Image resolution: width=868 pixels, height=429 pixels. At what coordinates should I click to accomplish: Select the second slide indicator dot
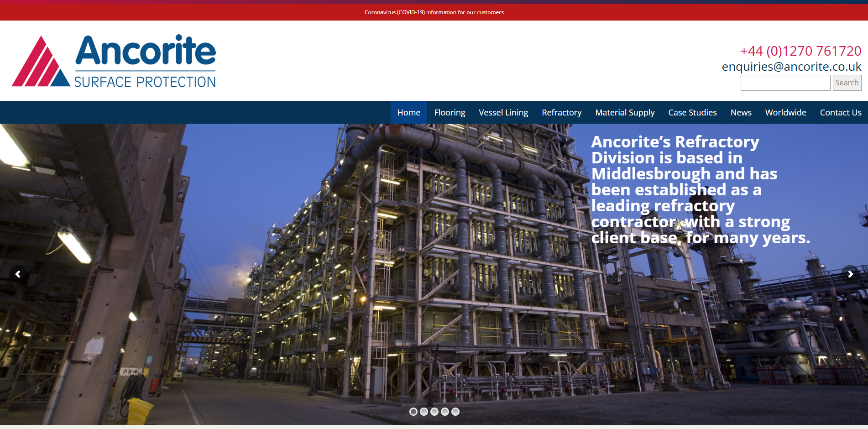[x=424, y=412]
